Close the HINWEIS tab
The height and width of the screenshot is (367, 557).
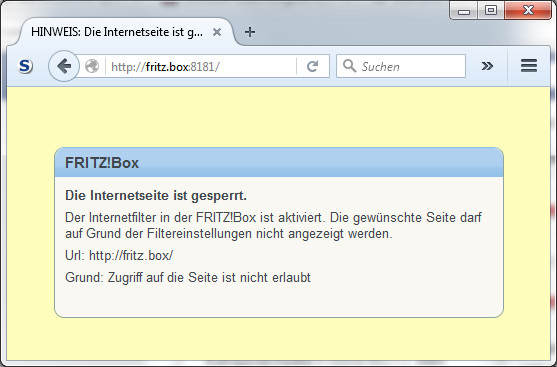217,32
